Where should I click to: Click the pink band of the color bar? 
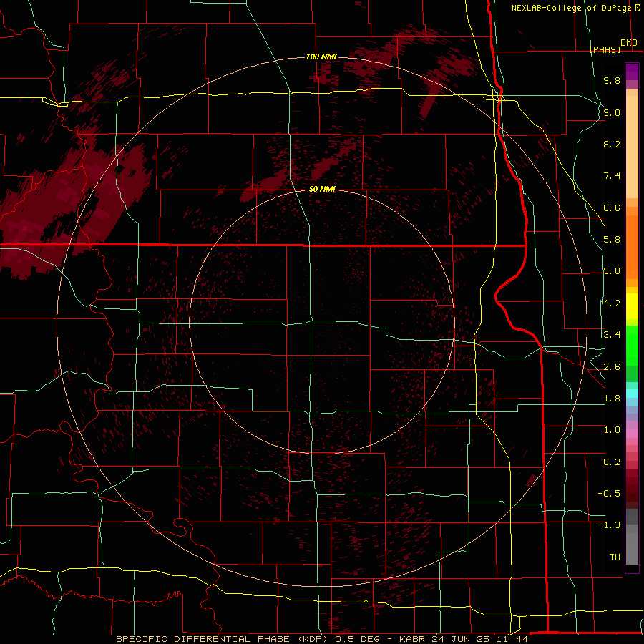click(632, 434)
